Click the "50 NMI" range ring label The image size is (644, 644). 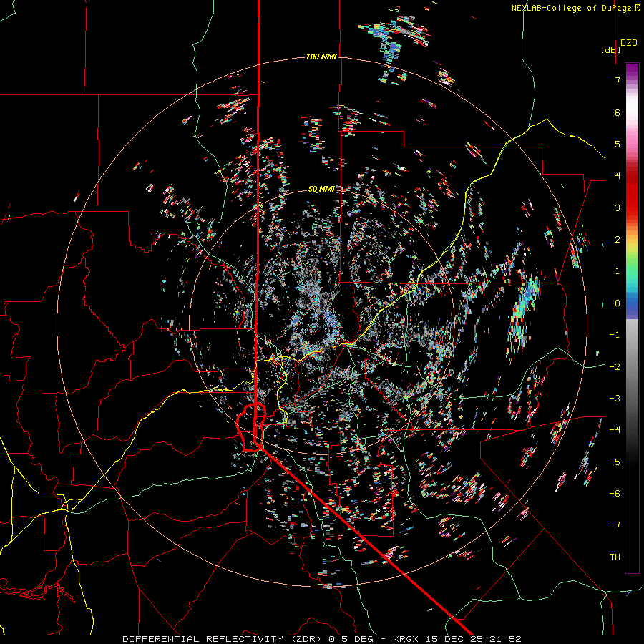(321, 190)
